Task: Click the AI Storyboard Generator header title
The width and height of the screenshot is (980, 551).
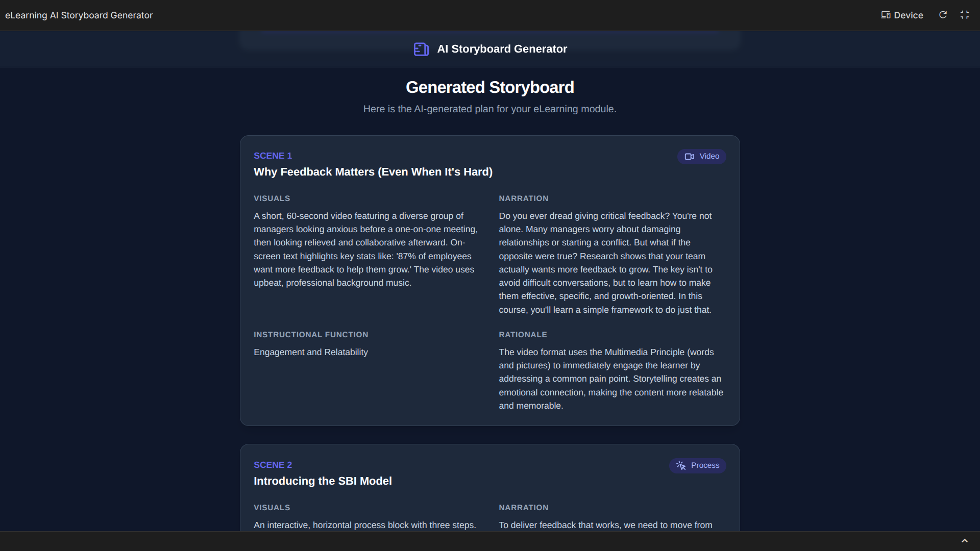Action: click(x=502, y=49)
